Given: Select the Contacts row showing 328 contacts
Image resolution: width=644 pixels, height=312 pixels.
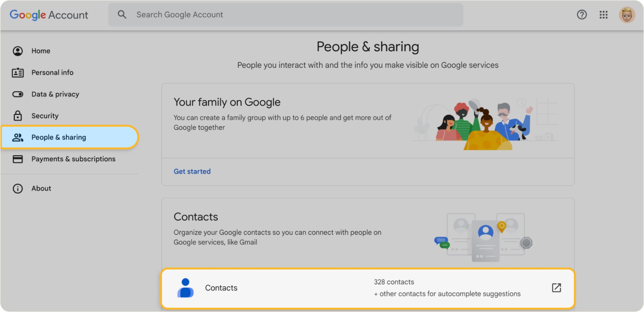Looking at the screenshot, I should [325, 288].
